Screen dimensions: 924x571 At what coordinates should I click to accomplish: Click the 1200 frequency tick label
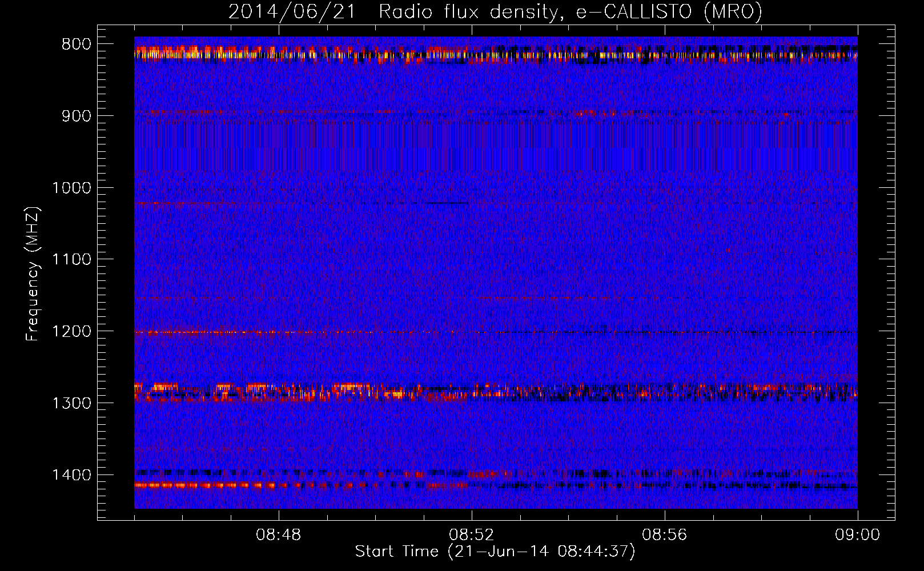(71, 331)
